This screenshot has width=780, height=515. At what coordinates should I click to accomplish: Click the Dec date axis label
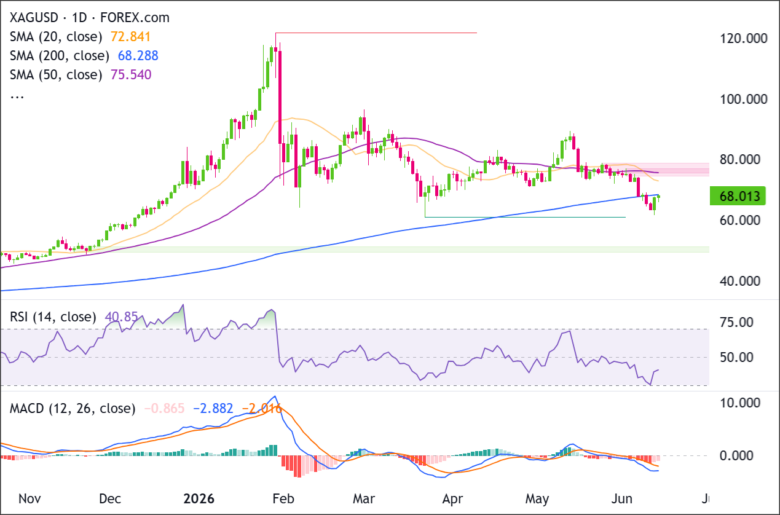(109, 499)
